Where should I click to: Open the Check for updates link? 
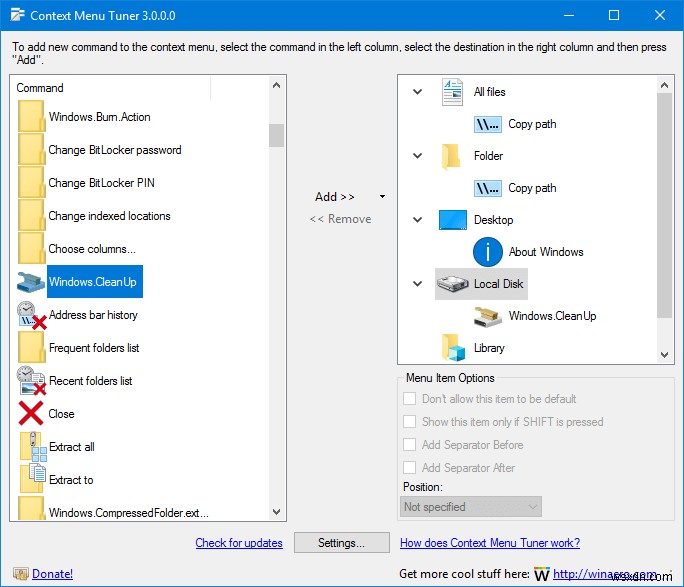pos(239,543)
